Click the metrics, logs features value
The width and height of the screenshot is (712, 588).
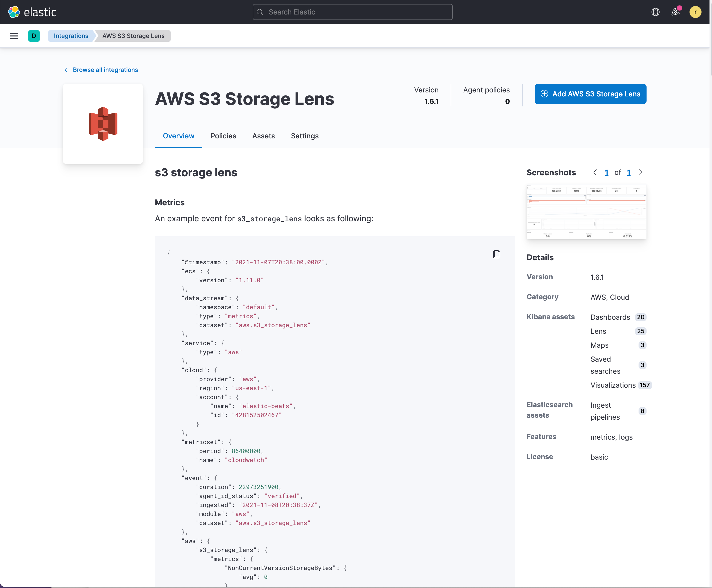(x=611, y=437)
